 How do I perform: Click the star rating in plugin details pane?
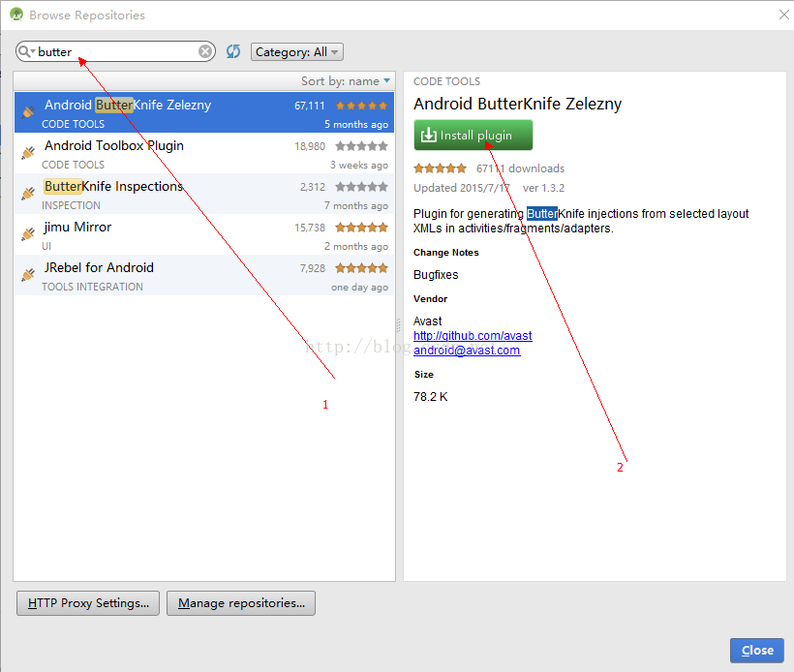(440, 168)
